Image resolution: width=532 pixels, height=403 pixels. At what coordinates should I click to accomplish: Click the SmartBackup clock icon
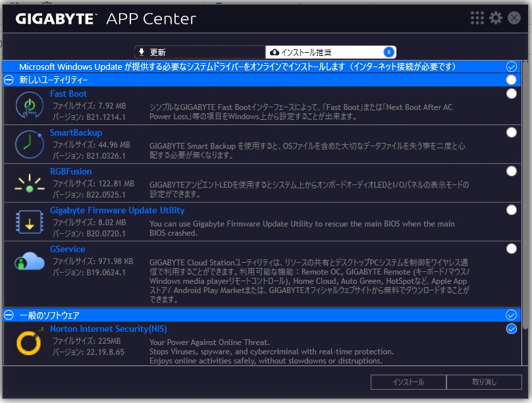30,144
